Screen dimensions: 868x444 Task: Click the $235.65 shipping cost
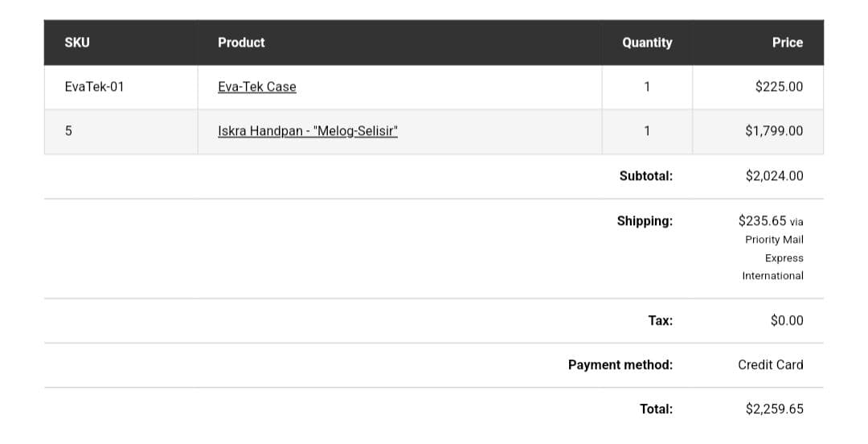coord(762,220)
